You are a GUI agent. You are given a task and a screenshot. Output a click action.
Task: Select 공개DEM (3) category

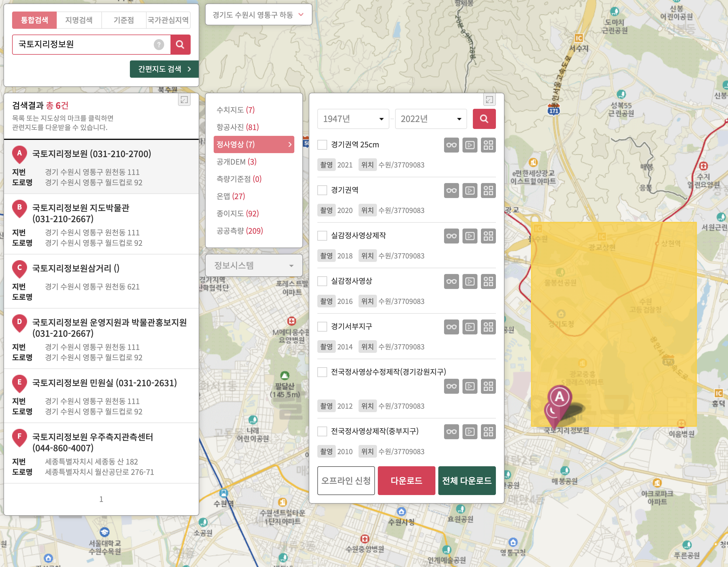236,161
